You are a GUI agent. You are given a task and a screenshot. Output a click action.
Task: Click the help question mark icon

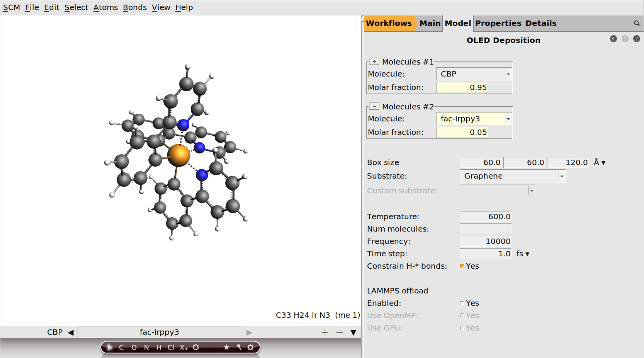pos(636,39)
